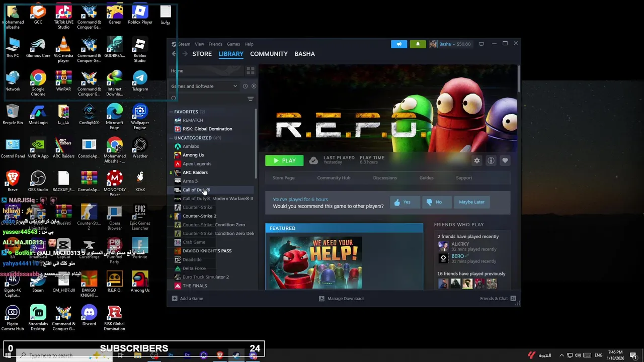Click Brave browser taskbar icon
644x362 pixels.
coord(220,355)
